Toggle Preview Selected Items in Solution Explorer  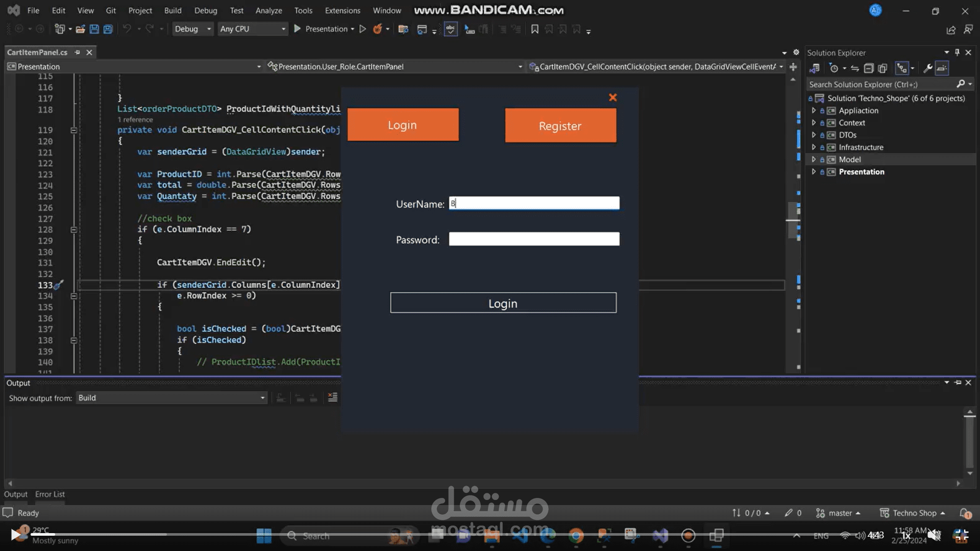pos(942,68)
